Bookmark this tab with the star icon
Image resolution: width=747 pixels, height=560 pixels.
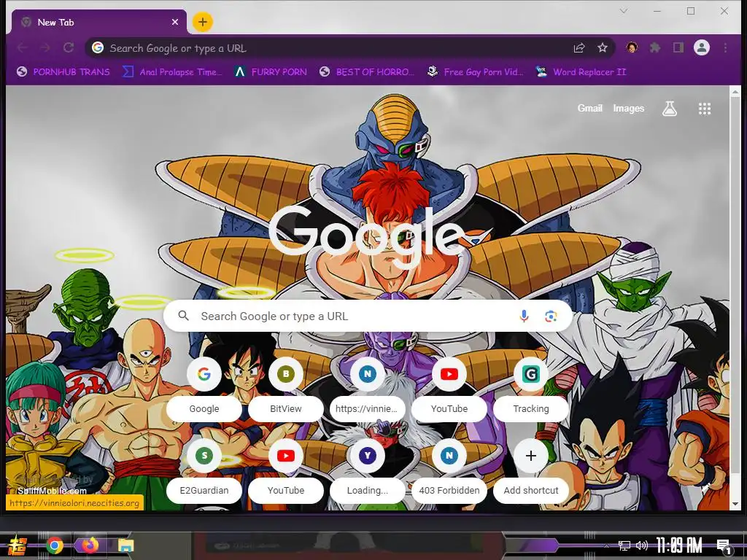coord(603,47)
